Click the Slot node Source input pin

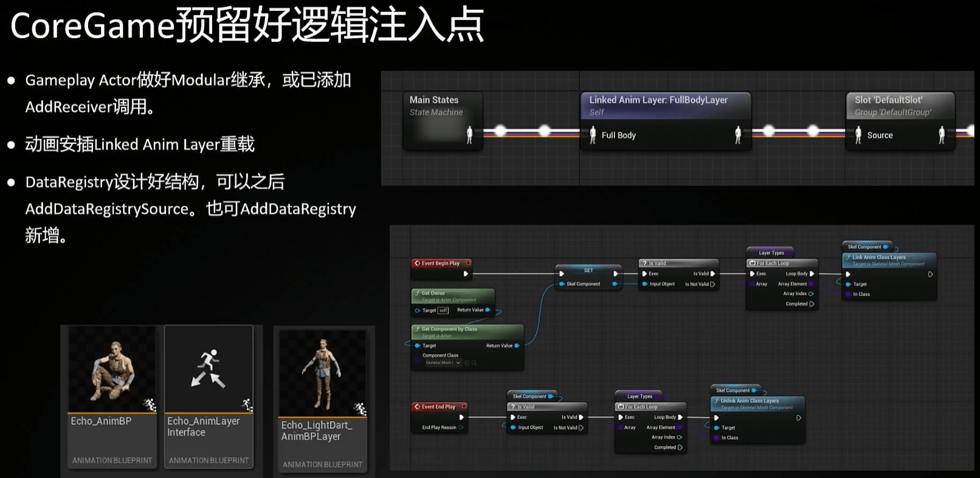click(858, 135)
